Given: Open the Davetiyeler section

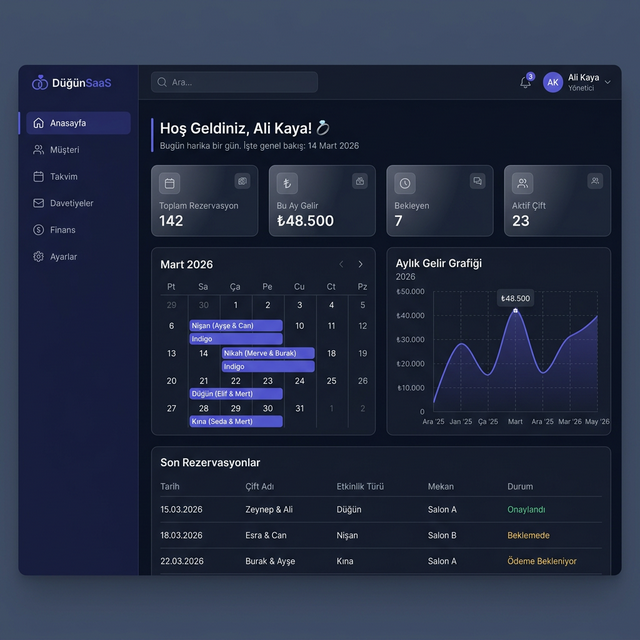Looking at the screenshot, I should [63, 203].
